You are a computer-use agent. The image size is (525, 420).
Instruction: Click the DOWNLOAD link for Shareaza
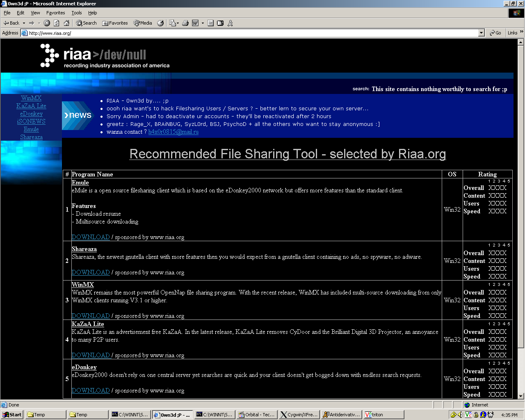click(91, 272)
